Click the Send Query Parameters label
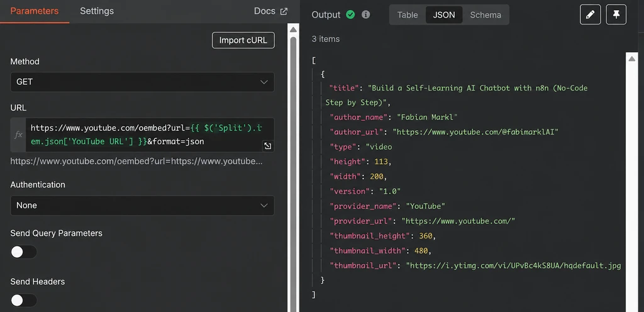This screenshot has height=312, width=644. [x=56, y=233]
